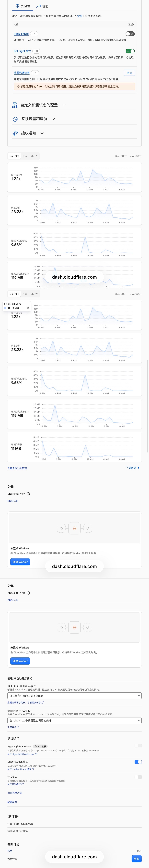Click the 自定义和测试您的配置 hierarchy icon

(15, 105)
